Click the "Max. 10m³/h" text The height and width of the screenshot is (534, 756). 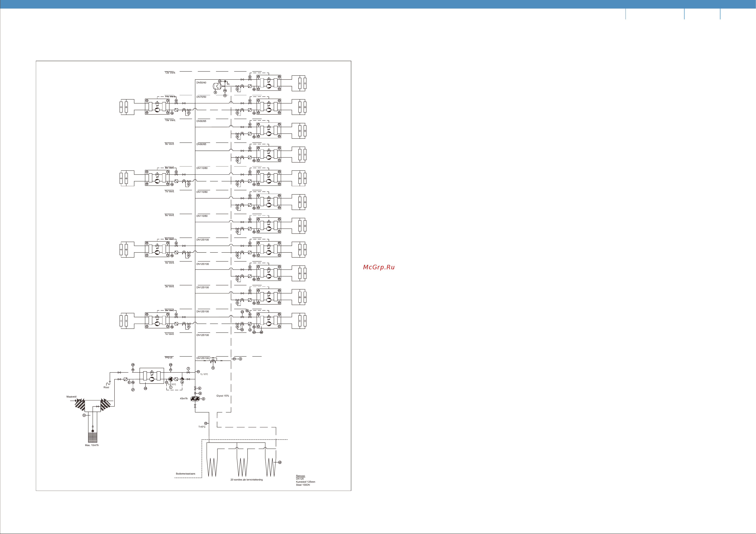tap(92, 445)
